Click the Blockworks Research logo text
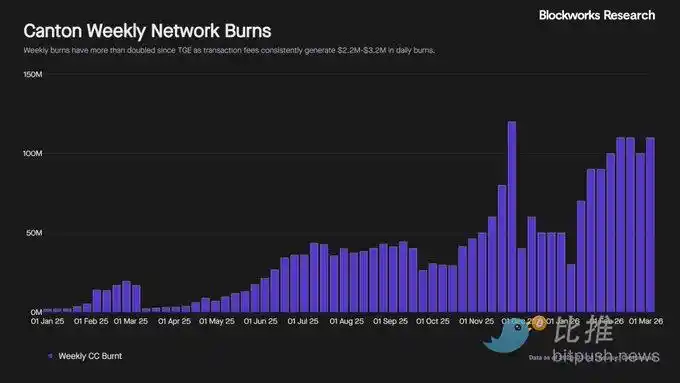680x383 pixels. click(x=597, y=15)
